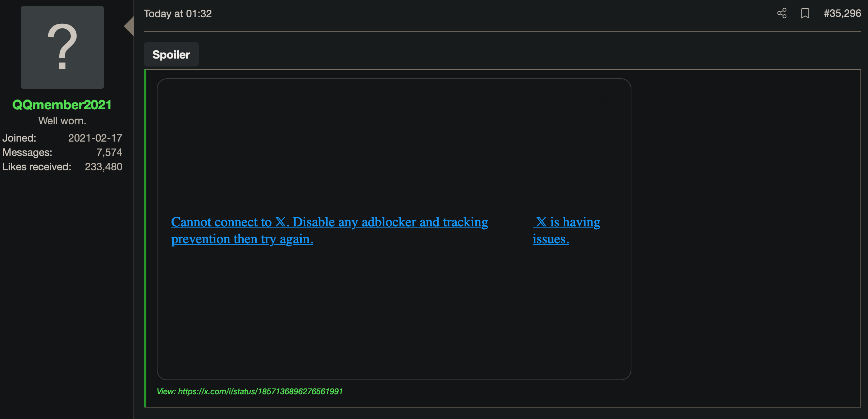Click the 'Today at 01:32' timestamp

pyautogui.click(x=178, y=14)
